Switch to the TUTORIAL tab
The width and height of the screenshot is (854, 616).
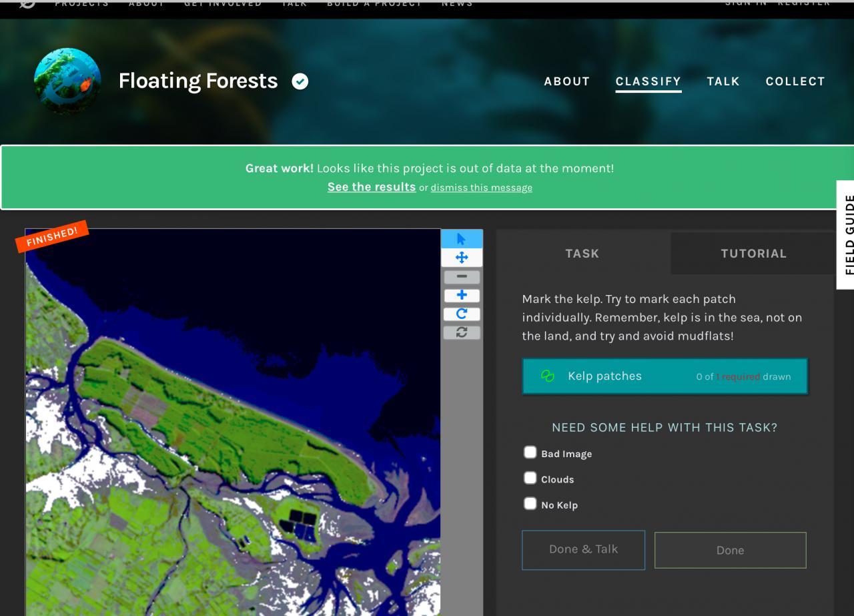click(x=753, y=253)
